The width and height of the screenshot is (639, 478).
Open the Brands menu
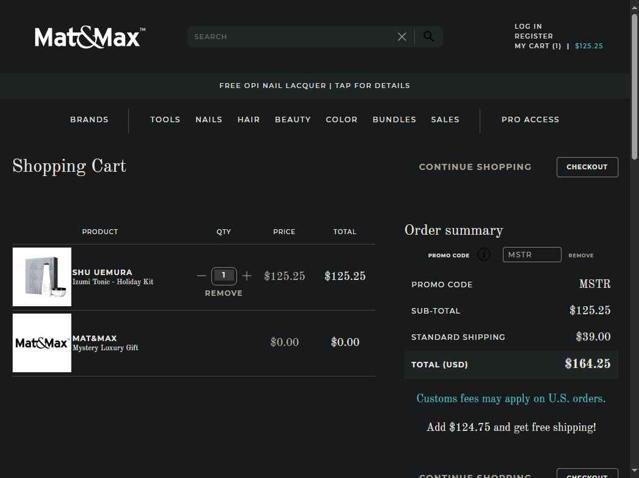point(89,119)
